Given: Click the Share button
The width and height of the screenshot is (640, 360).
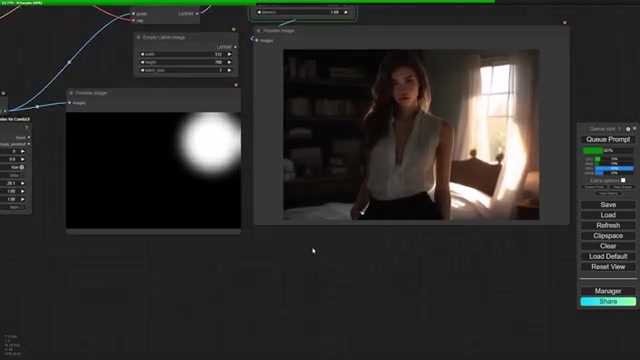Looking at the screenshot, I should pos(608,302).
